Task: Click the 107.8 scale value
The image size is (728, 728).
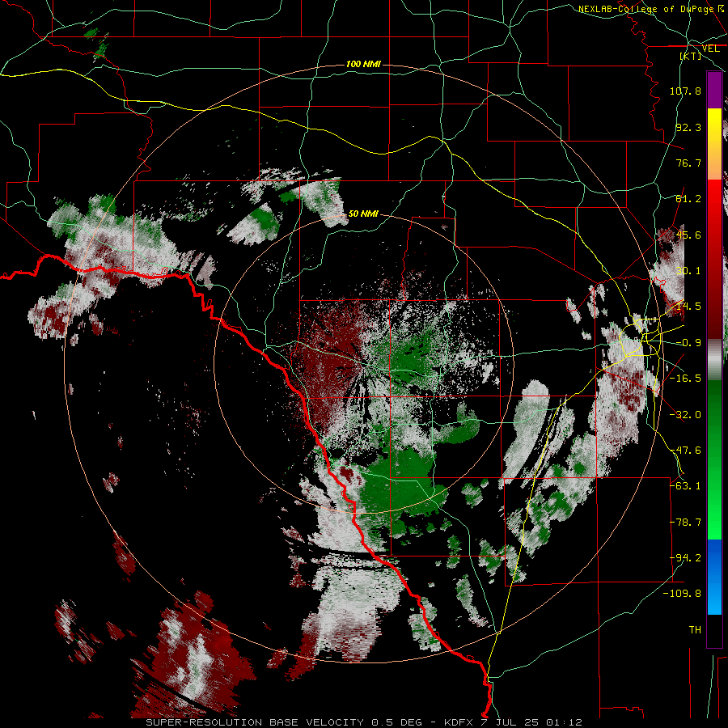Action: coord(685,91)
